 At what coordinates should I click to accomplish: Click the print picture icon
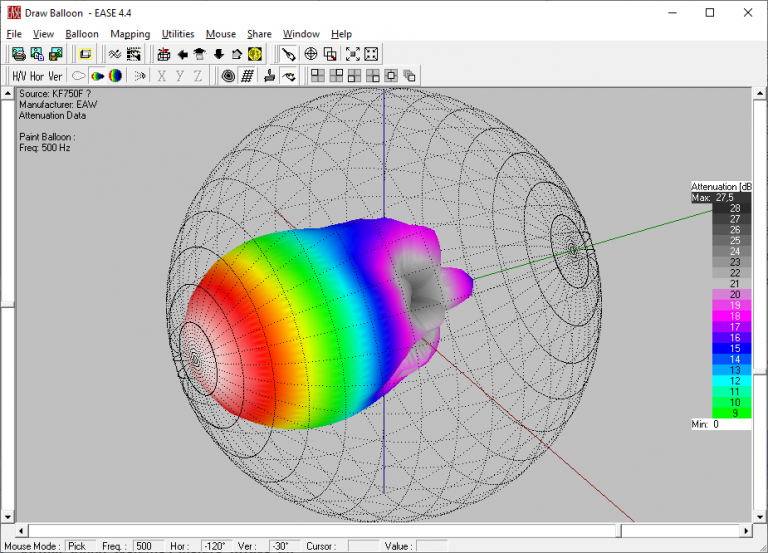pos(19,54)
